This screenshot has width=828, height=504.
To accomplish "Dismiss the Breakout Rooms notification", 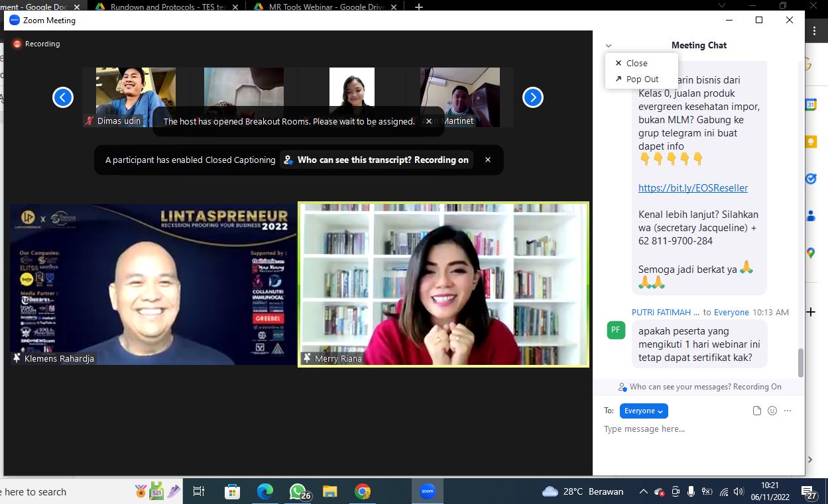I will [429, 121].
